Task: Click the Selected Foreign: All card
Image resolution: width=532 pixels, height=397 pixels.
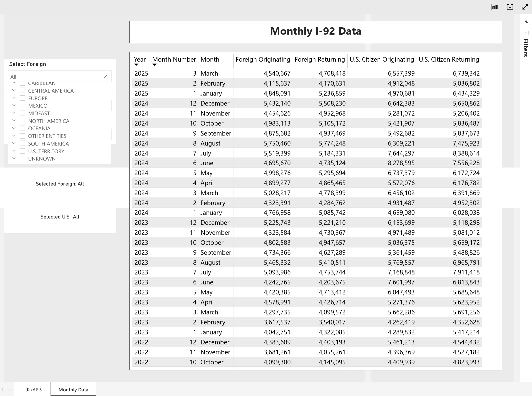Action: 60,184
